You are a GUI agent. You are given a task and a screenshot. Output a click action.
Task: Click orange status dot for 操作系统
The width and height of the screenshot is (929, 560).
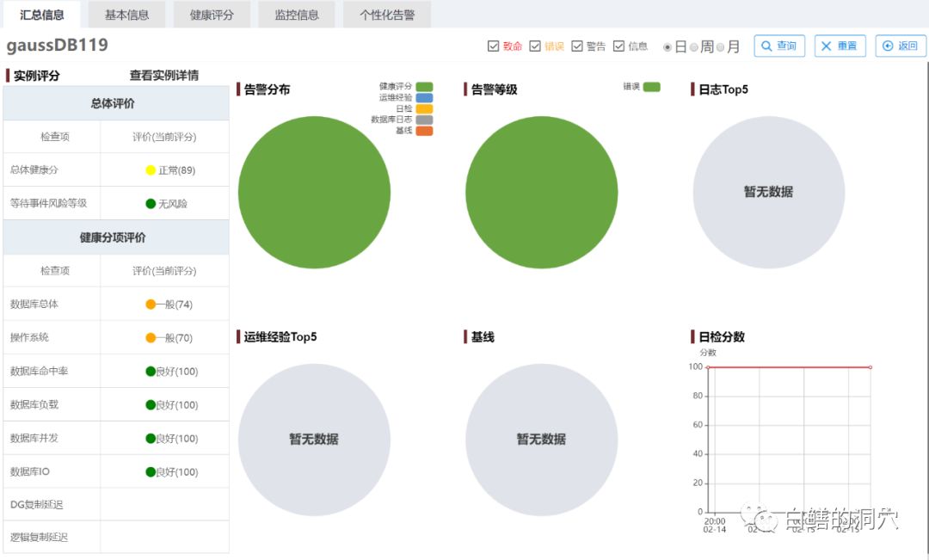151,338
